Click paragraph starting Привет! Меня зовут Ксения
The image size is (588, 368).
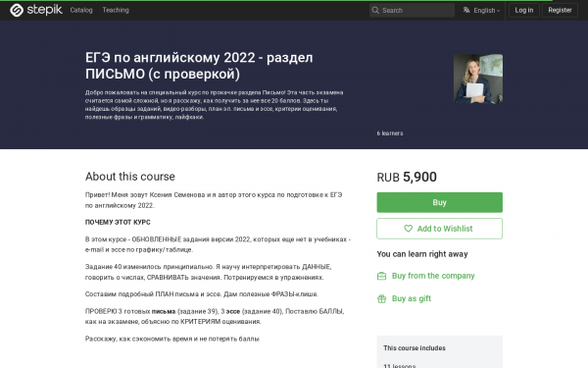pos(214,200)
